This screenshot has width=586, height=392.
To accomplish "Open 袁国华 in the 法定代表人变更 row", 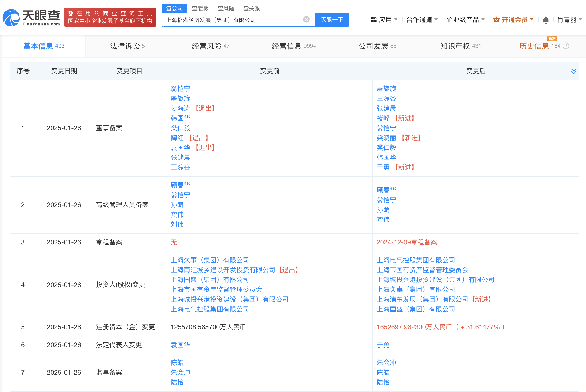I will coord(180,345).
